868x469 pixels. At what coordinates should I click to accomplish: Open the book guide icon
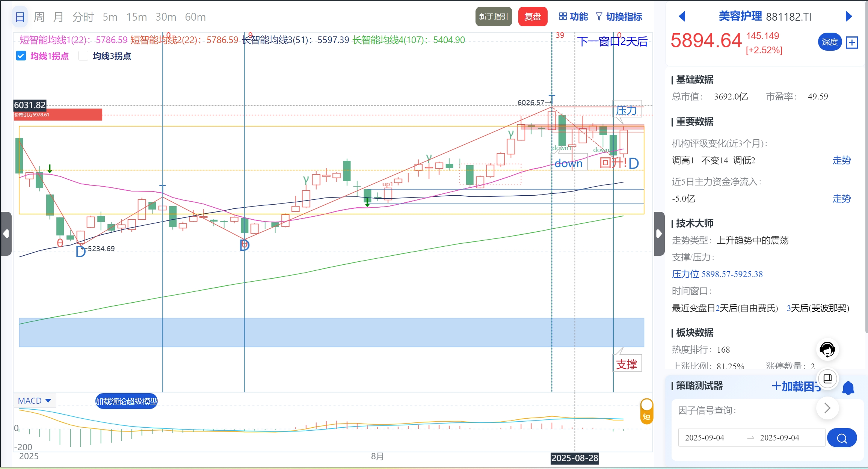point(827,379)
